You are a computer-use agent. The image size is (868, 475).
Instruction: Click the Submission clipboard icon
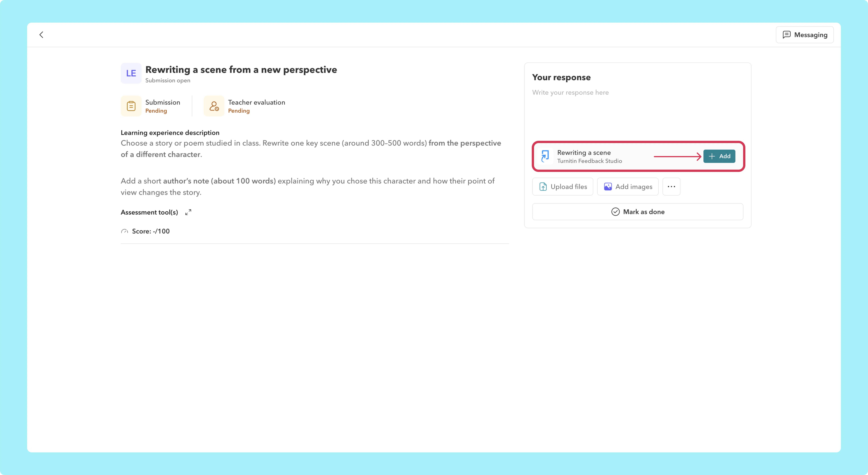point(131,106)
